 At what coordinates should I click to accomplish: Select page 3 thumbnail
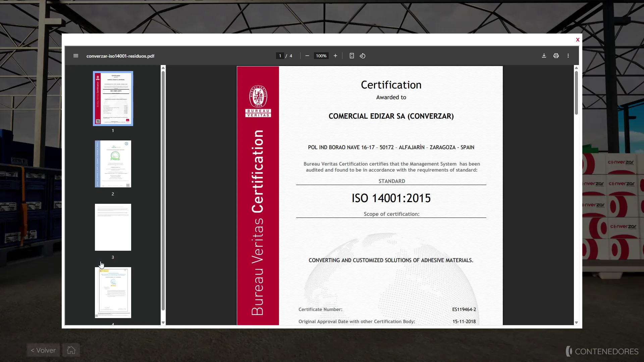pos(113,227)
